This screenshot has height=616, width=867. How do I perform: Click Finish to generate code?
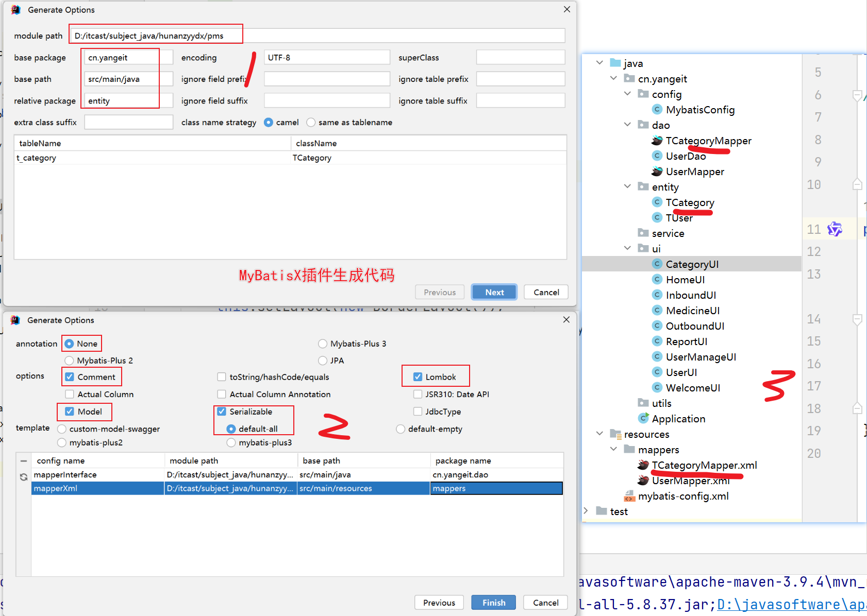[493, 602]
